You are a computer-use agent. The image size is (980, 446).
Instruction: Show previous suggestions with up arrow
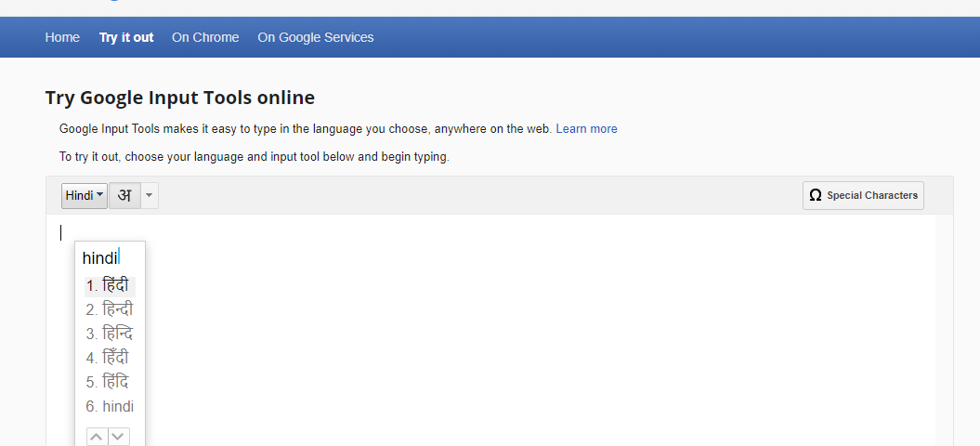(97, 437)
